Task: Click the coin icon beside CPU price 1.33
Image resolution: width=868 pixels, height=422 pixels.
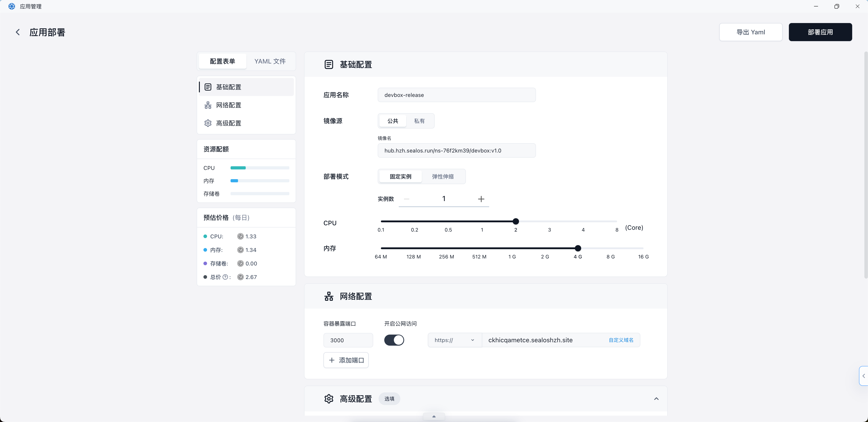Action: (240, 237)
